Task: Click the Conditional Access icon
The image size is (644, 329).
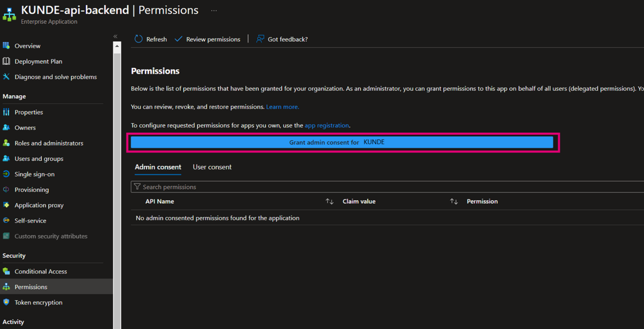Action: point(6,271)
